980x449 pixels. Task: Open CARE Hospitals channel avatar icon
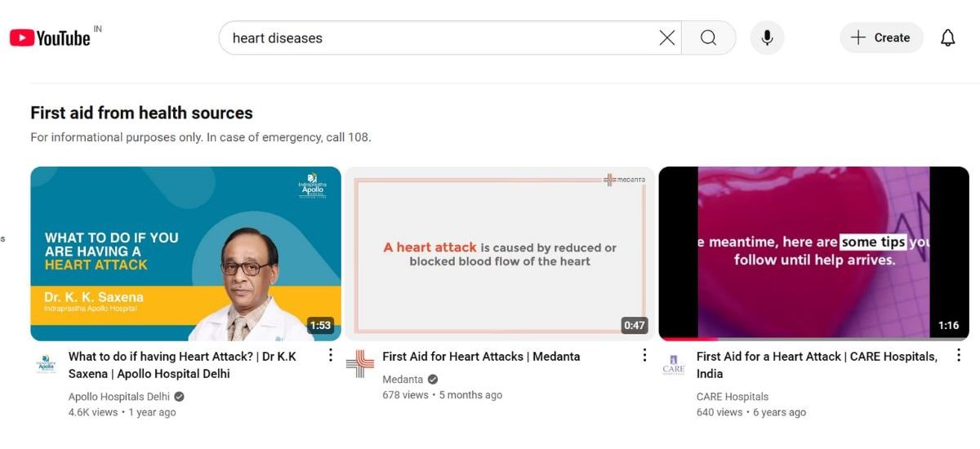click(674, 364)
